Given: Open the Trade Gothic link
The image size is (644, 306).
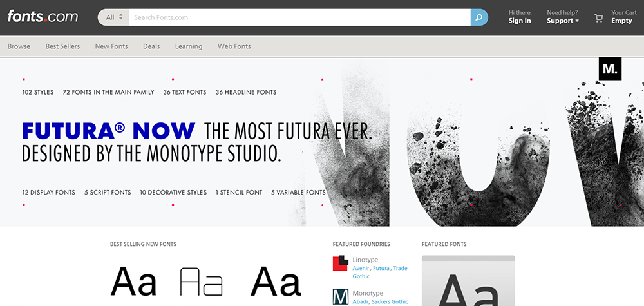Looking at the screenshot, I should (380, 273).
